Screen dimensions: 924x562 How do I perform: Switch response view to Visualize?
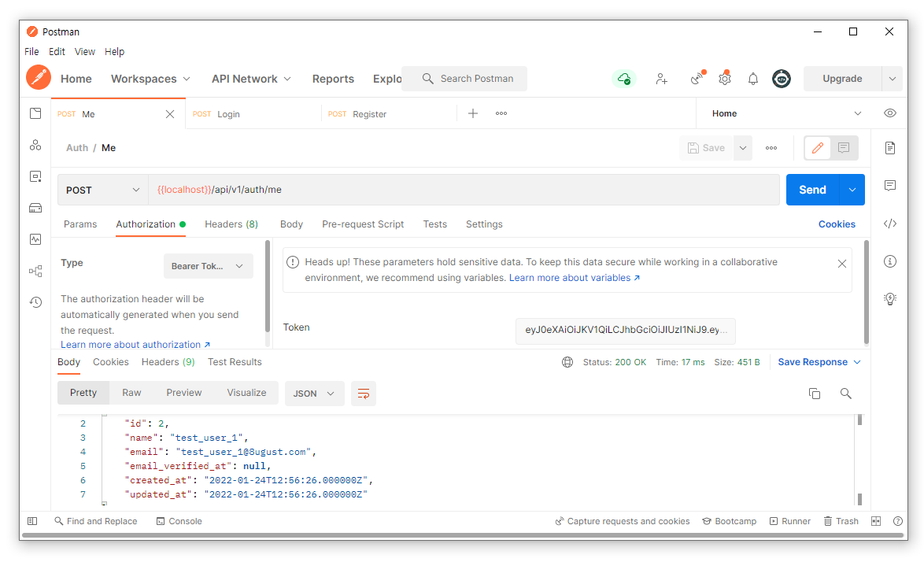click(x=246, y=393)
